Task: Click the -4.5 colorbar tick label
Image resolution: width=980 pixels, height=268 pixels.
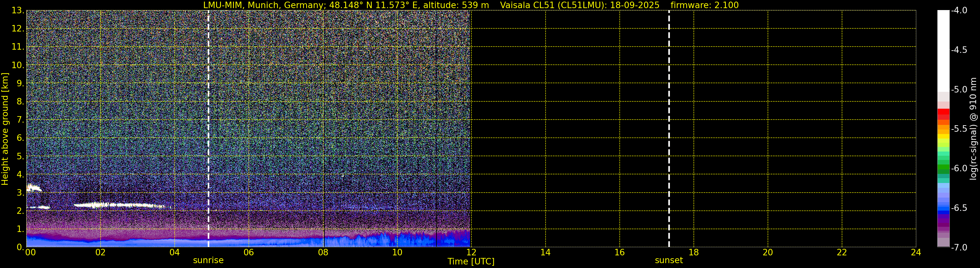Action: [959, 50]
